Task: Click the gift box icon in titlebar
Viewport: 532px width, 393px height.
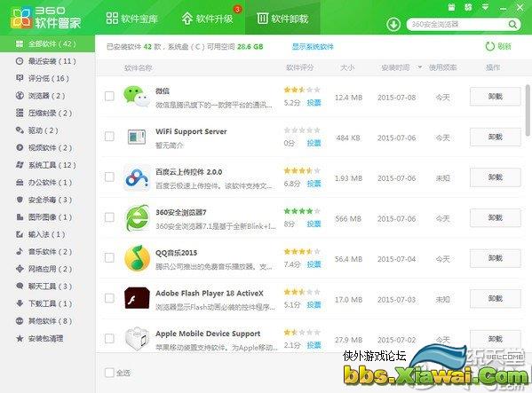Action: coord(451,7)
